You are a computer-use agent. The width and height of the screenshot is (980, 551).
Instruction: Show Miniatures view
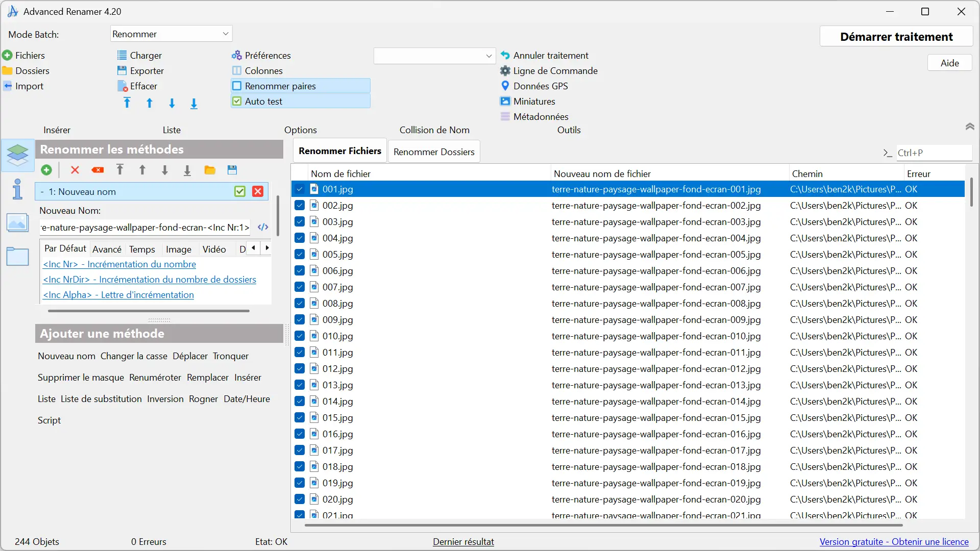[528, 101]
